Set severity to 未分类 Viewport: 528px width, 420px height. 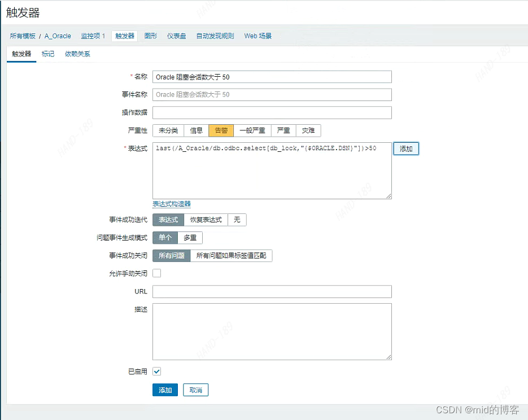tap(168, 130)
